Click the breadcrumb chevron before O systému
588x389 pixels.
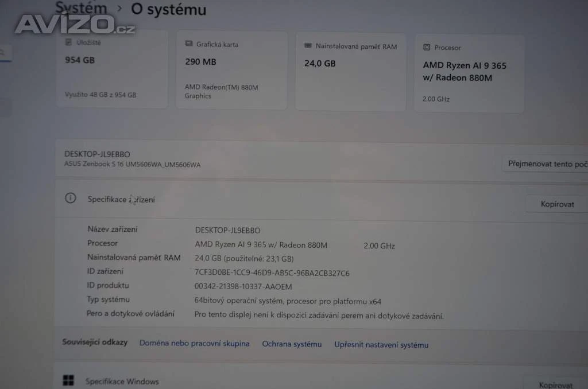point(119,9)
